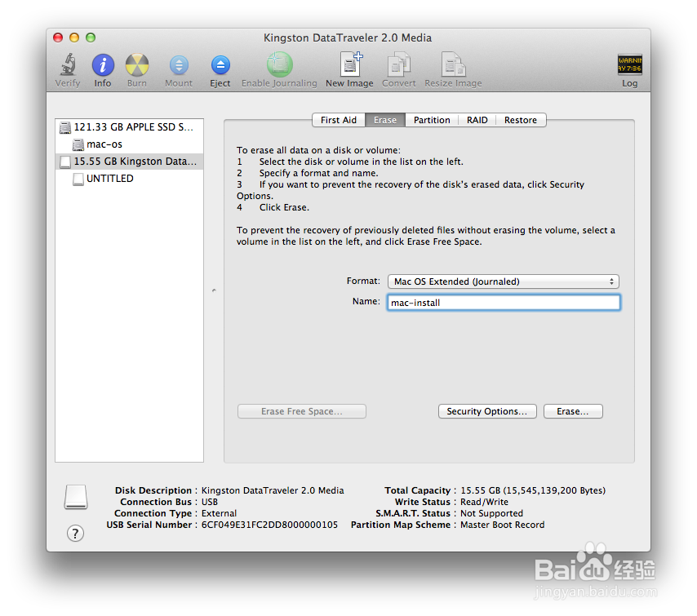Select 15.55 GB Kingston Data disk
This screenshot has height=616, width=697.
pos(129,162)
